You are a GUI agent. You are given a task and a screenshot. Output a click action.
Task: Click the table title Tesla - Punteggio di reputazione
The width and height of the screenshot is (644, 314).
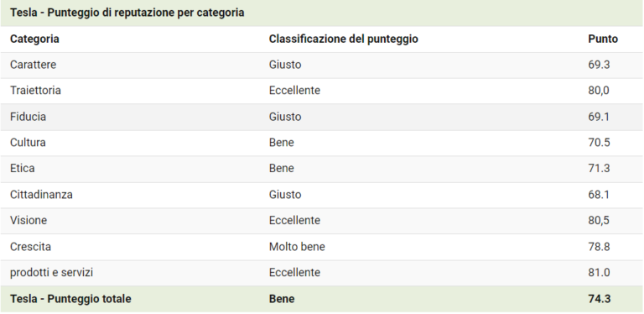coord(127,13)
